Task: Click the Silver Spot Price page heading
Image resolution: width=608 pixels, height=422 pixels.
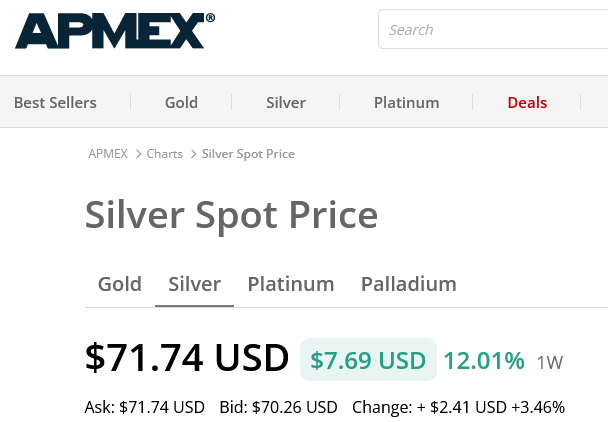Action: point(231,215)
